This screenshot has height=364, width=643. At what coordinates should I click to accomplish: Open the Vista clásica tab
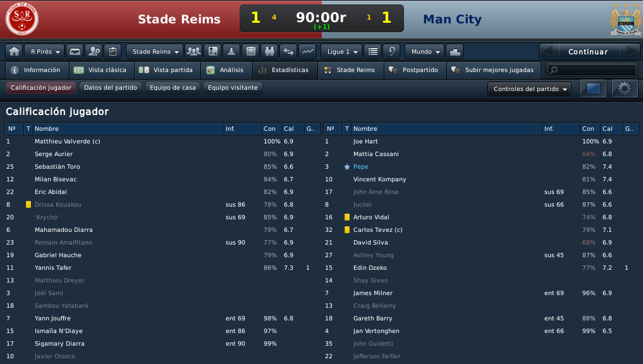click(102, 70)
